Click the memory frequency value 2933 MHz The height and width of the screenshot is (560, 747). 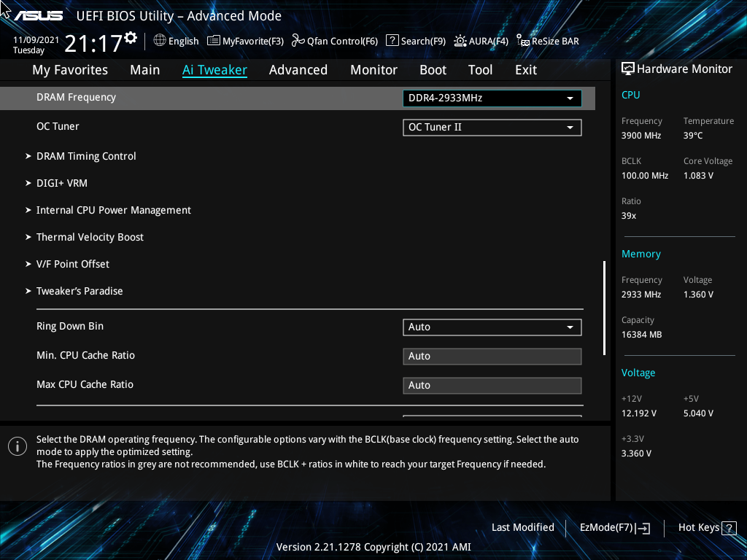(x=641, y=295)
